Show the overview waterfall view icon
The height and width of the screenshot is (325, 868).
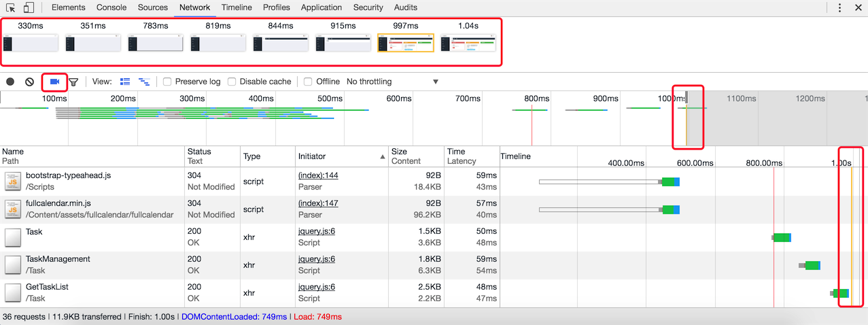(x=144, y=82)
